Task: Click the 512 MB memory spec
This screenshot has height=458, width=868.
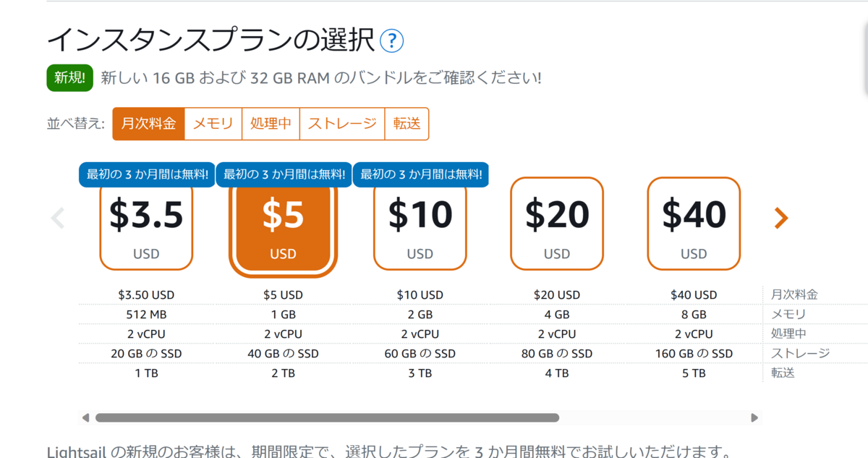Action: click(146, 315)
